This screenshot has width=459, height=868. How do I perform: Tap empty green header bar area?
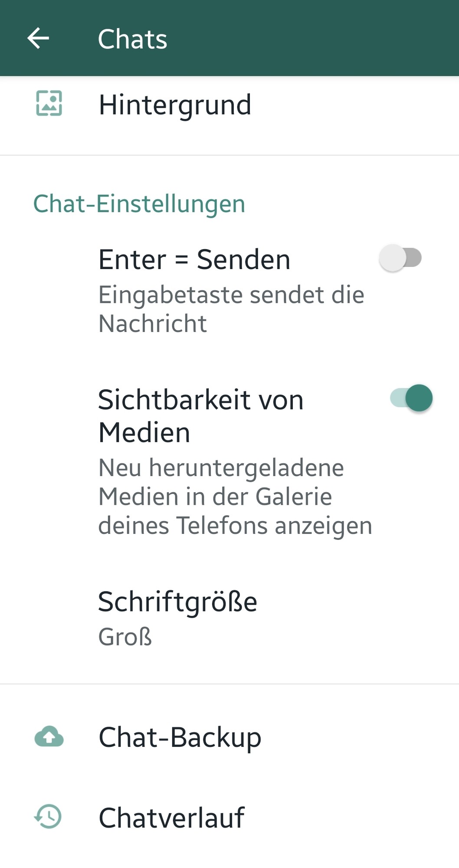pos(312,38)
